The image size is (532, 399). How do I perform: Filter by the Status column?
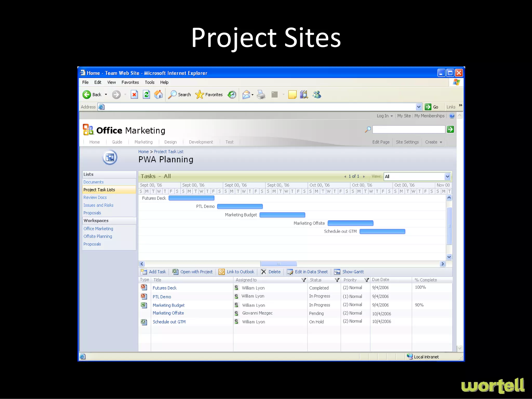click(337, 280)
